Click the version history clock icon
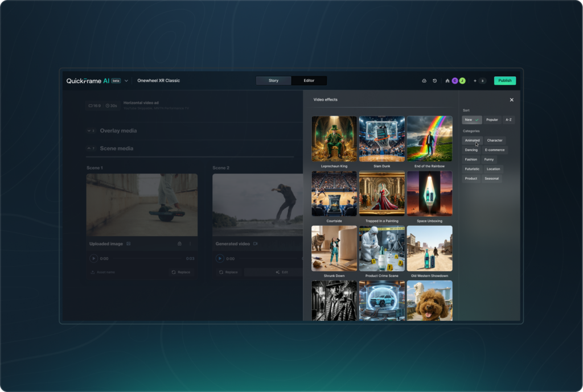583x392 pixels. (435, 81)
